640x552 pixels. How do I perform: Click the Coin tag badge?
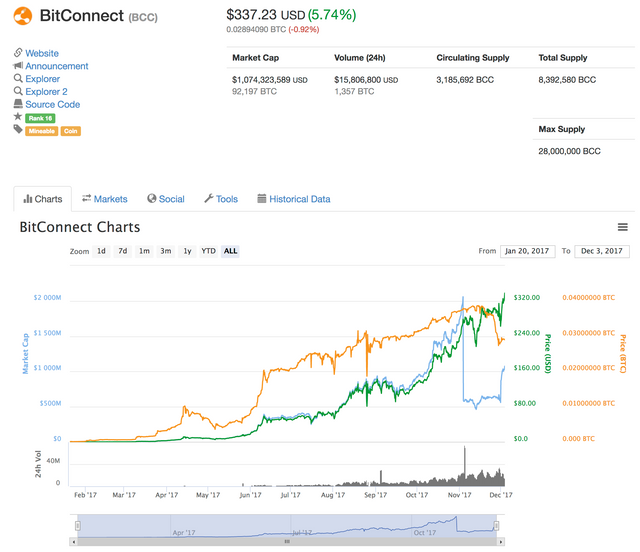tap(71, 131)
